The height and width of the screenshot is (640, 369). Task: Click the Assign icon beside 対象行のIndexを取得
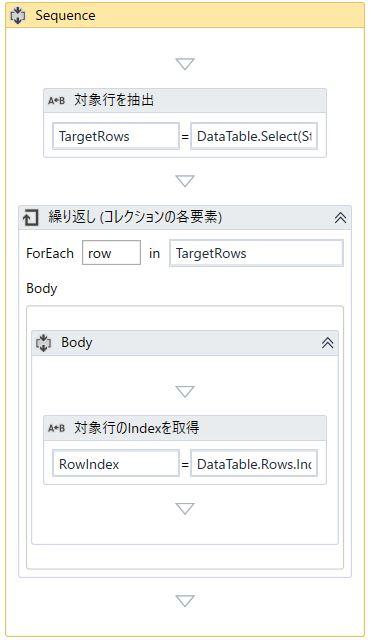(x=56, y=428)
